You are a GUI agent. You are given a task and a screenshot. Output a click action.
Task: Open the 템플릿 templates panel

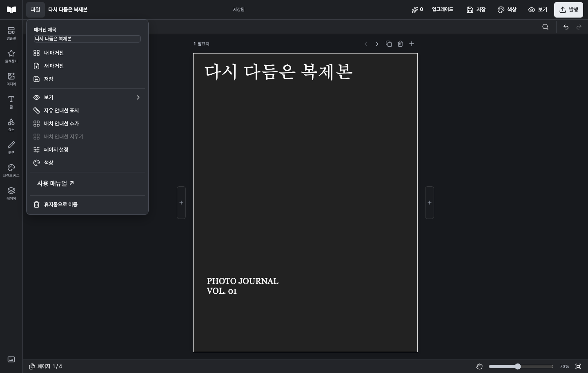click(x=11, y=33)
